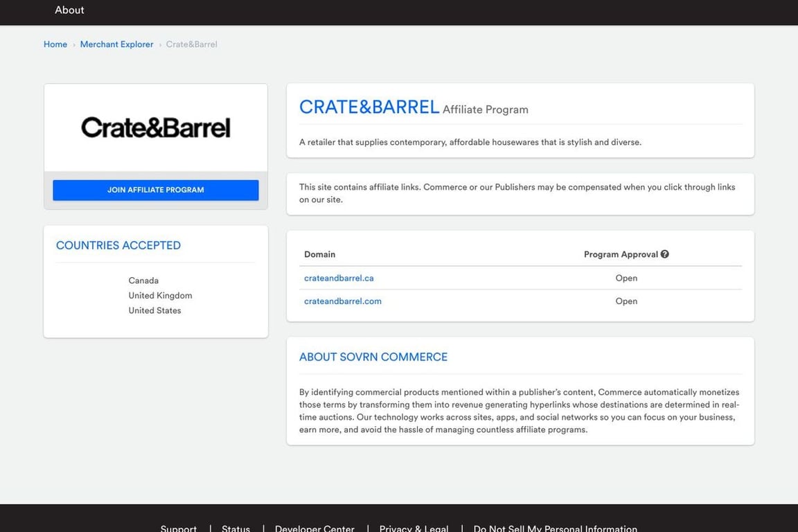
Task: Open the About menu item
Action: click(69, 10)
